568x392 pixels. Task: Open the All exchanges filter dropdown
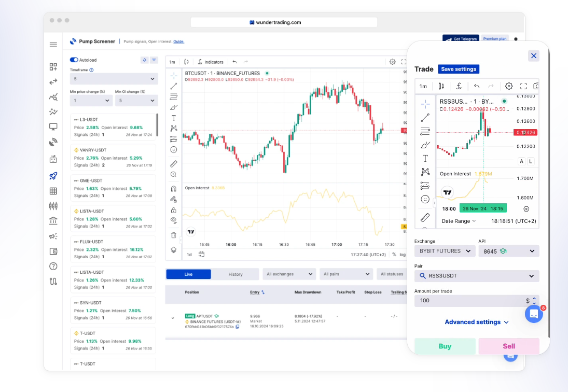tap(289, 274)
